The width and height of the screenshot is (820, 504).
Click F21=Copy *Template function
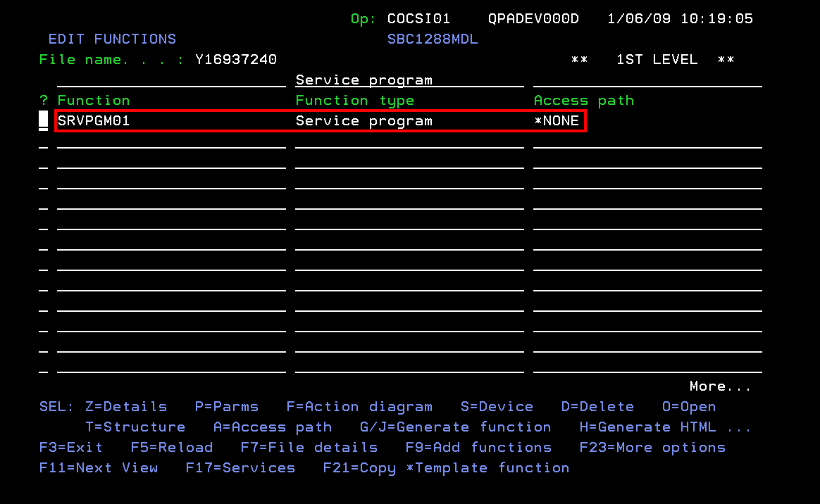coord(446,468)
